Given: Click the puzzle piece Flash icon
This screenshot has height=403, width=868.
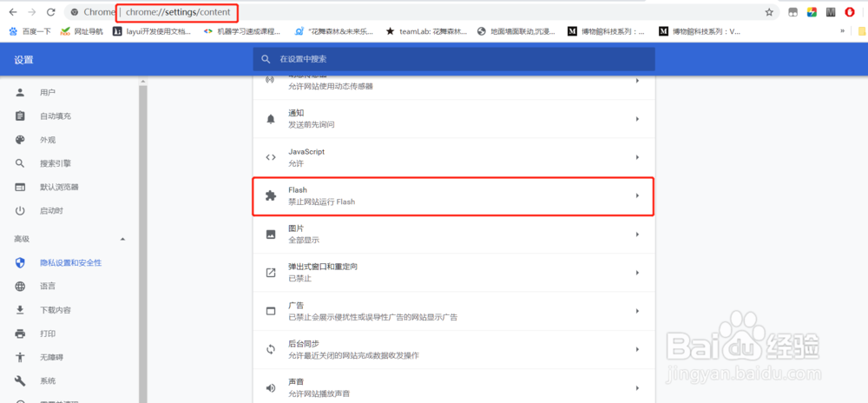Looking at the screenshot, I should (x=271, y=196).
